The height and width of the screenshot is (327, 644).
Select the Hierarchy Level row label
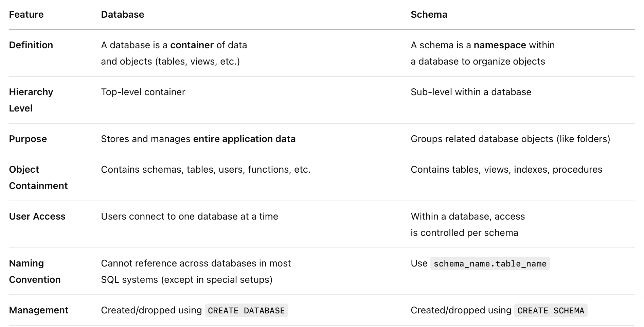(x=31, y=100)
